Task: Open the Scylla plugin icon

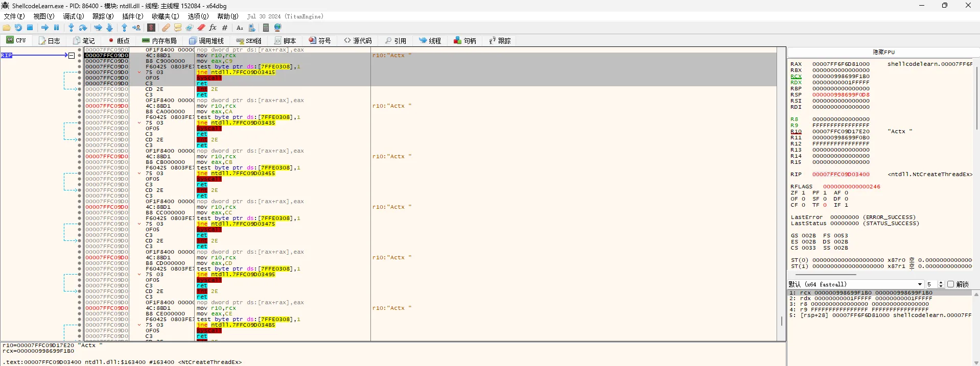Action: pyautogui.click(x=151, y=28)
